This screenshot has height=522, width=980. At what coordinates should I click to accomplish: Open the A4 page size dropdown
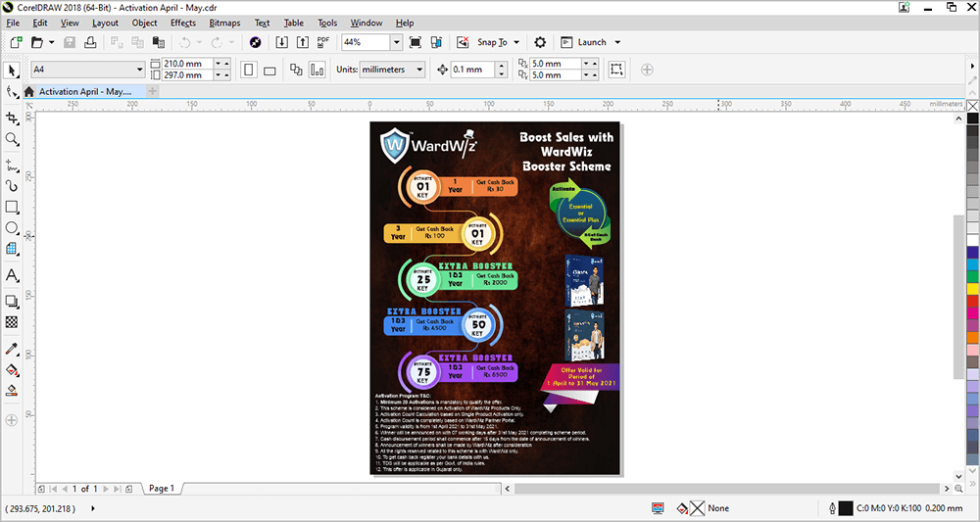tap(140, 70)
